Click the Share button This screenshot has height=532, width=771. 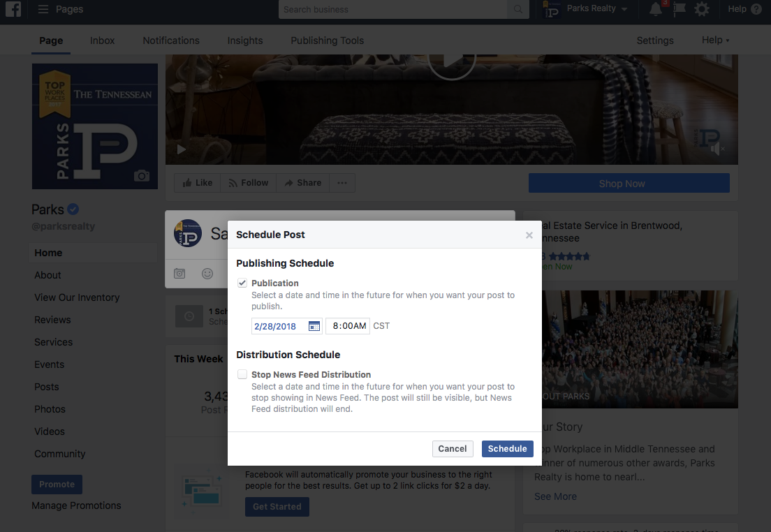click(303, 183)
